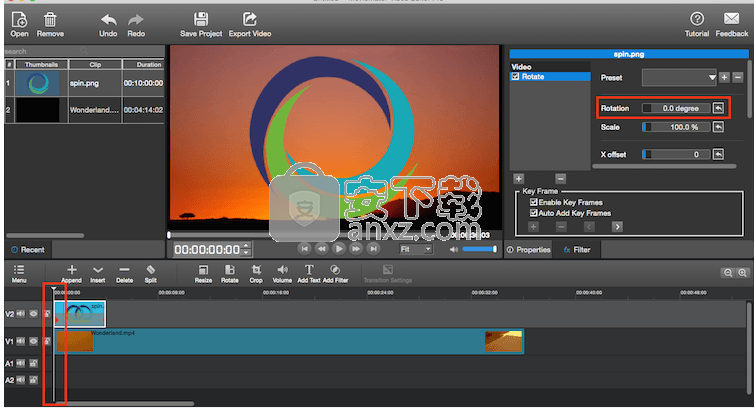Lock the V2 track
The height and width of the screenshot is (408, 755).
[x=47, y=314]
